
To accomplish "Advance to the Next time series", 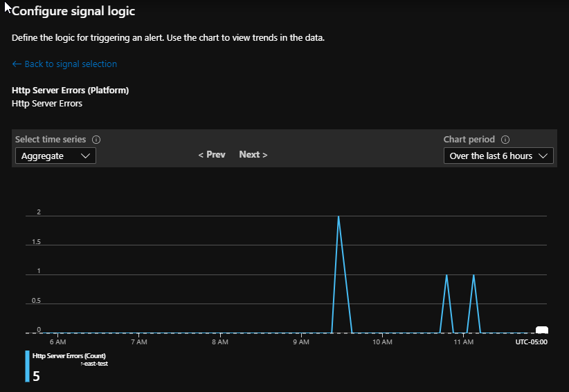I will (x=253, y=155).
